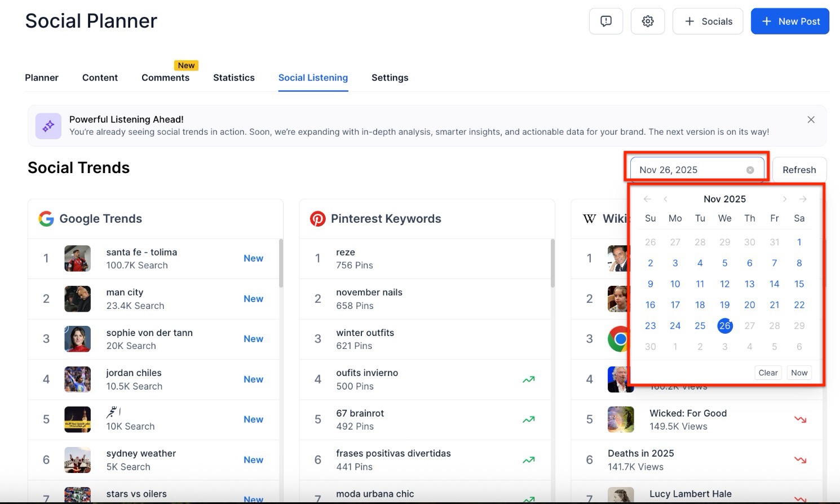Click the sparkle icon in the banner
The height and width of the screenshot is (504, 840).
click(48, 126)
